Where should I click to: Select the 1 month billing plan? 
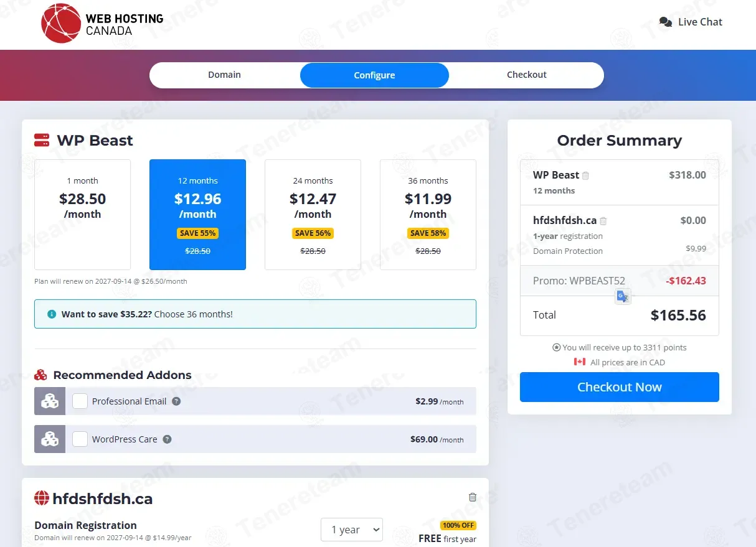(x=82, y=215)
